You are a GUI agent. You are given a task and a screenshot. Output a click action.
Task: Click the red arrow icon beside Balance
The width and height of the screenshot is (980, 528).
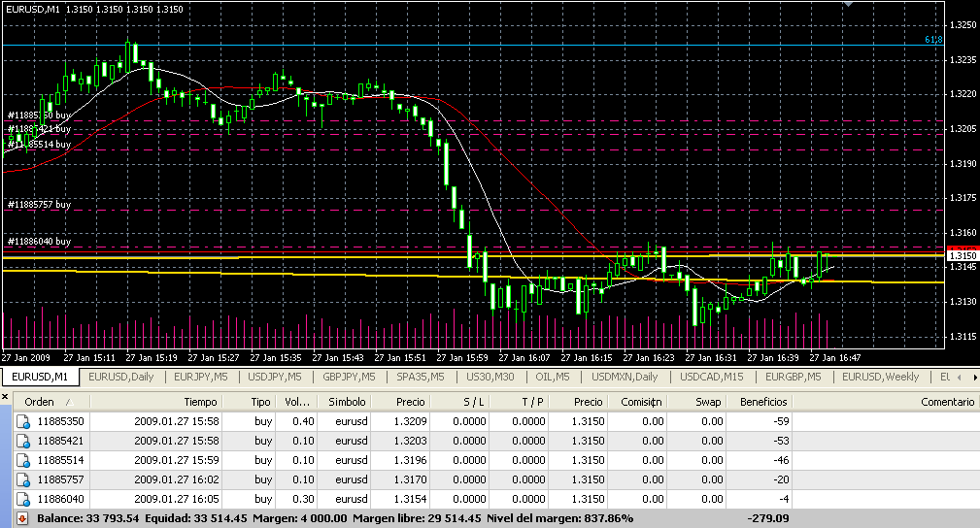tap(22, 518)
